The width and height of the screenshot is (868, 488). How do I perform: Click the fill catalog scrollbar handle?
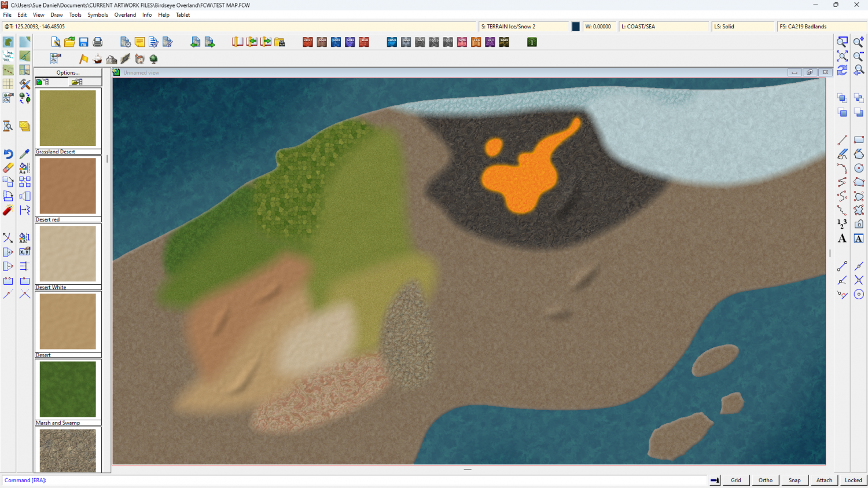click(x=107, y=158)
